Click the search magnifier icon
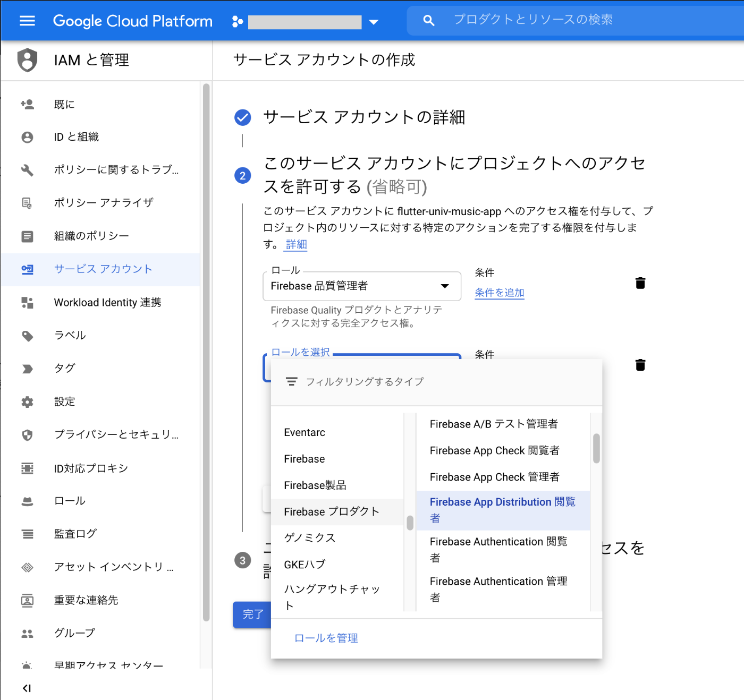Screen dimensions: 744x700 tap(428, 21)
